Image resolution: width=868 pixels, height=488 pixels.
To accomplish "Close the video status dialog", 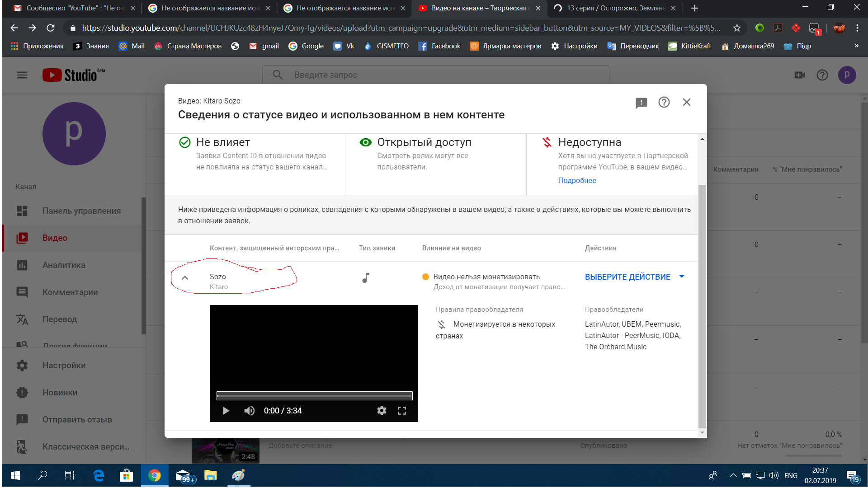I will pyautogui.click(x=686, y=103).
